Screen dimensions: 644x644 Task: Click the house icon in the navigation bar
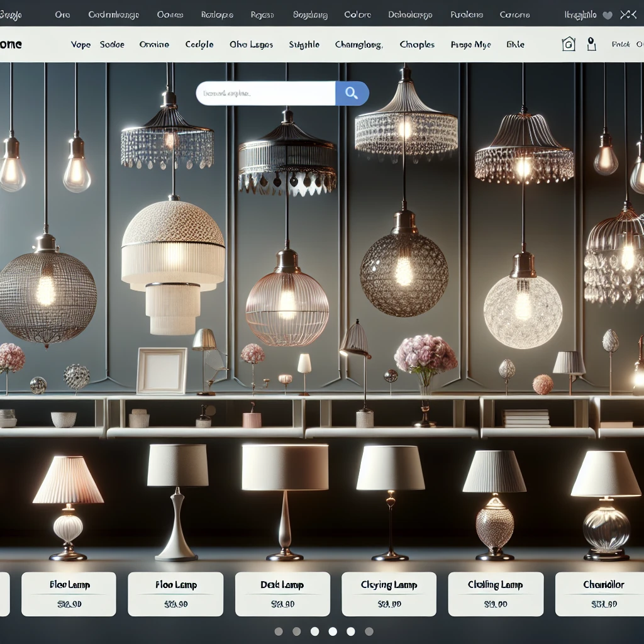tap(569, 44)
